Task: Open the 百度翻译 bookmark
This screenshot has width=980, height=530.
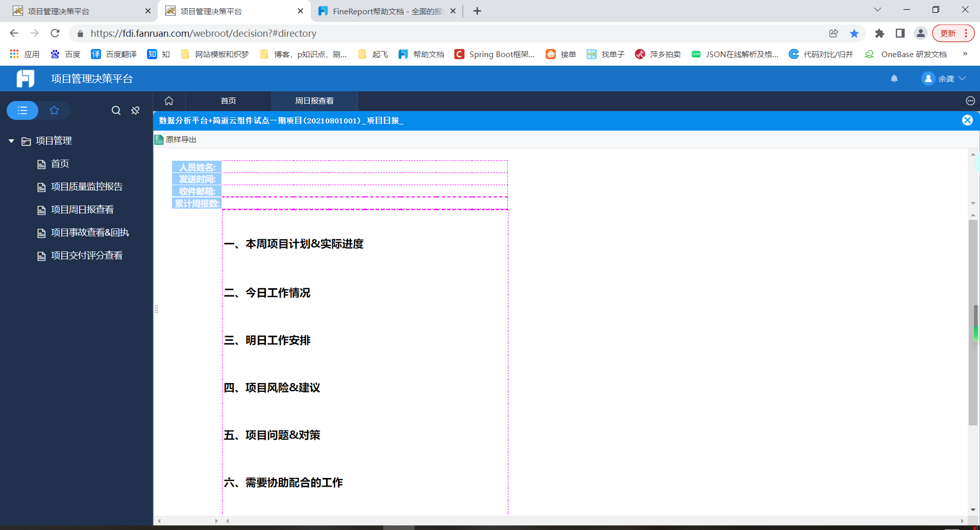Action: click(114, 54)
